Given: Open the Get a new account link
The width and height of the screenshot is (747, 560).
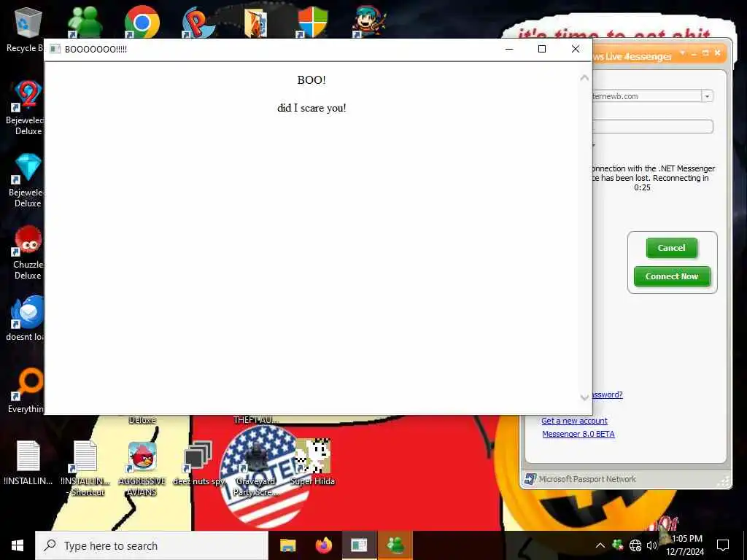Looking at the screenshot, I should click(x=574, y=421).
